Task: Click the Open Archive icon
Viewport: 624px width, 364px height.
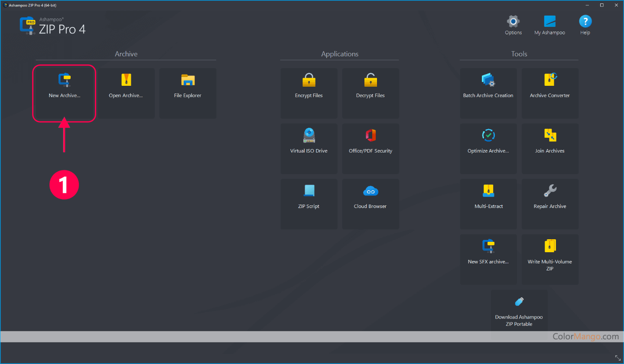Action: point(126,80)
